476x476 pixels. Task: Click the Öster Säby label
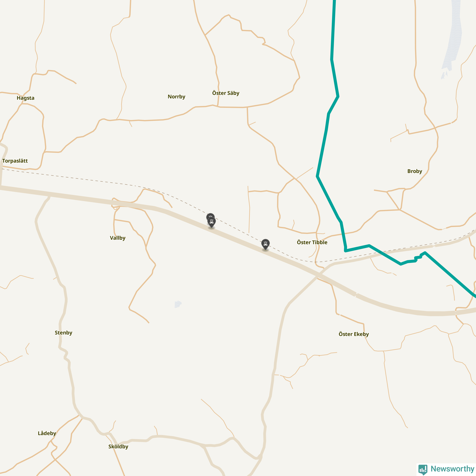click(226, 93)
